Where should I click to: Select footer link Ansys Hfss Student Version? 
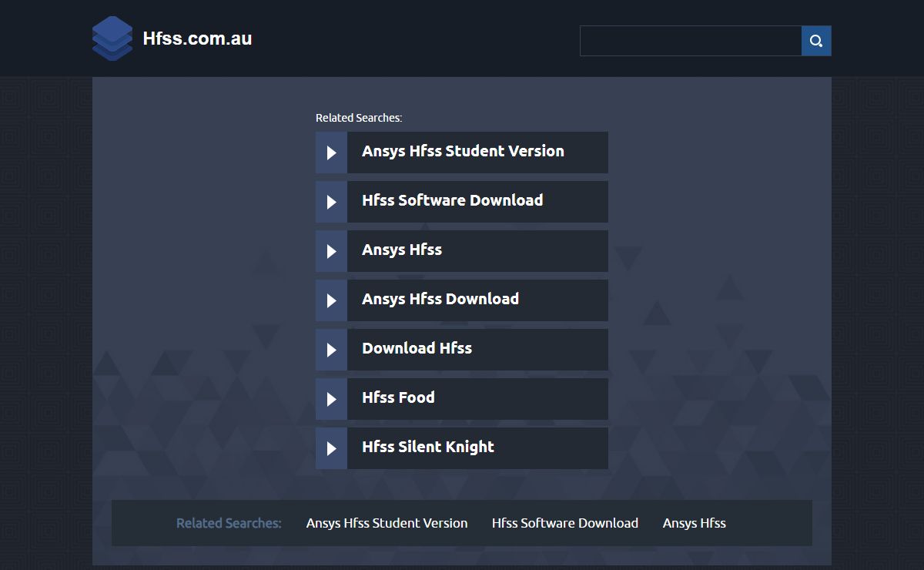coord(387,523)
